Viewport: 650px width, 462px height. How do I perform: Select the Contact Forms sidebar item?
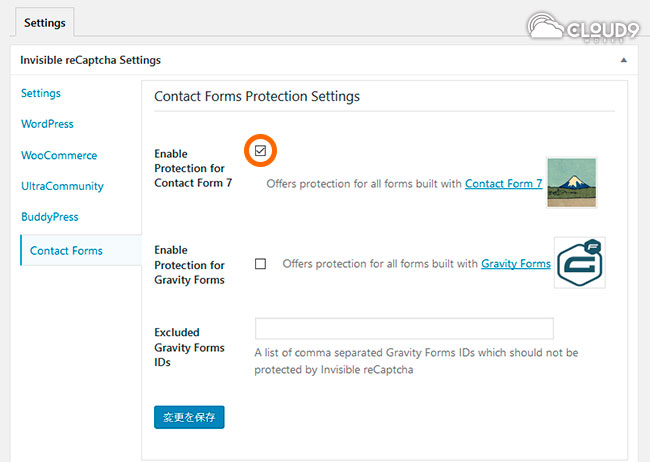(66, 250)
